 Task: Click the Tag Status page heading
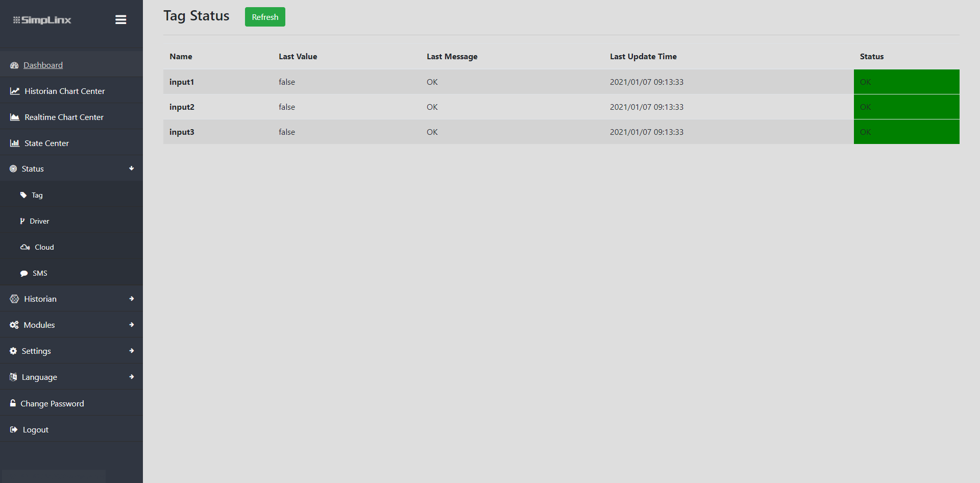[x=197, y=16]
